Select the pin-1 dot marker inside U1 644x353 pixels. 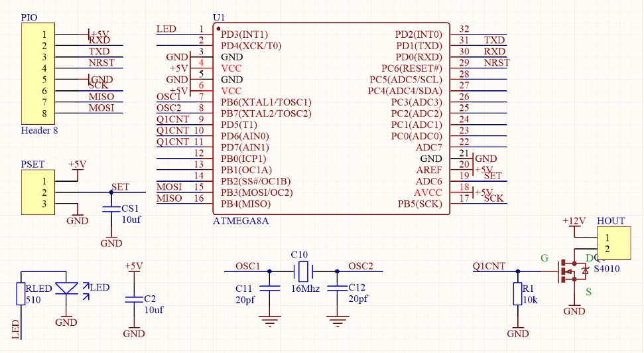tap(218, 29)
